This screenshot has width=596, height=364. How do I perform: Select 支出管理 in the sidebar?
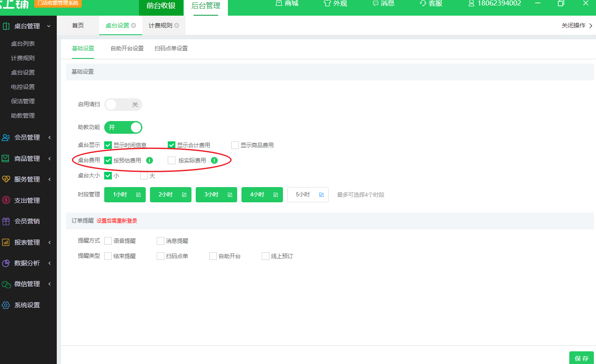click(28, 200)
